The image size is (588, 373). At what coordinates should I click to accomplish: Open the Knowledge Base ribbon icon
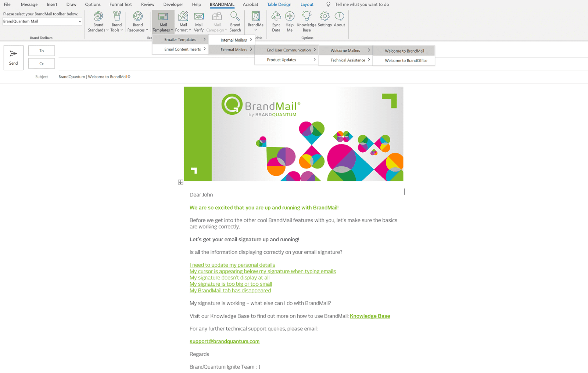[306, 21]
